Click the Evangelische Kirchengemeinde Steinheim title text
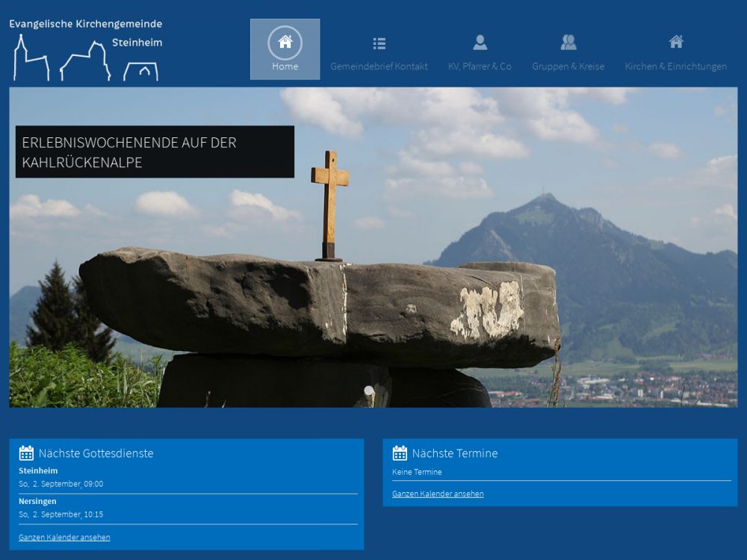 (x=85, y=25)
